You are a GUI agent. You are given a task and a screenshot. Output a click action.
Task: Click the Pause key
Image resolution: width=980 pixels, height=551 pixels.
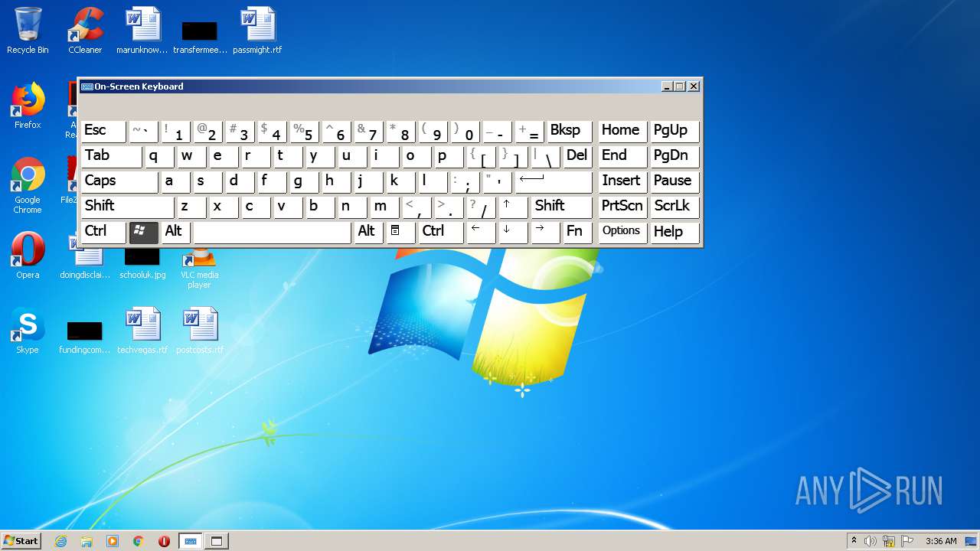pos(675,181)
